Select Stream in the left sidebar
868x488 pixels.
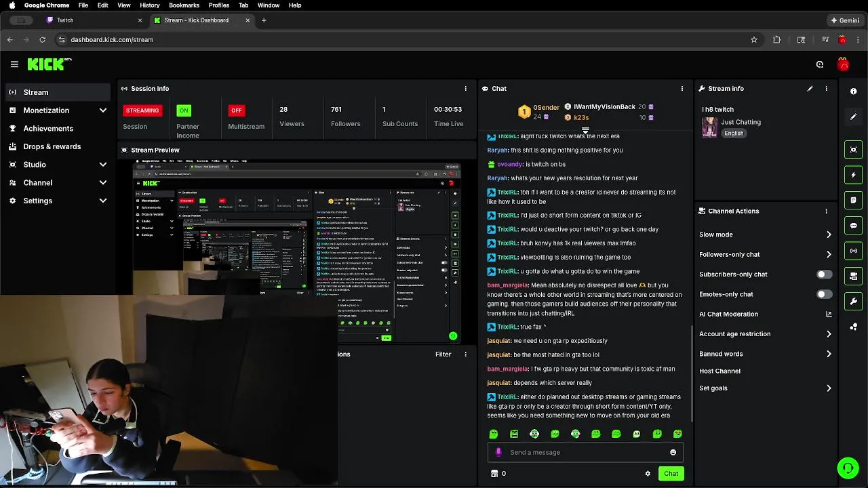(57, 92)
